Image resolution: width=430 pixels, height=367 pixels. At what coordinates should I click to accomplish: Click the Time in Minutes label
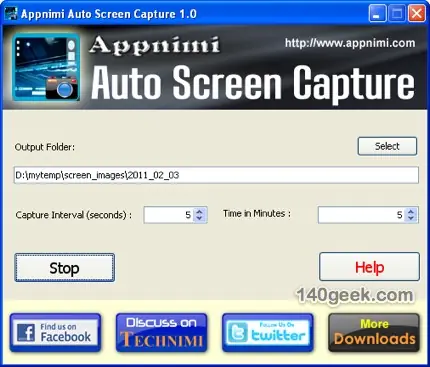[257, 213]
